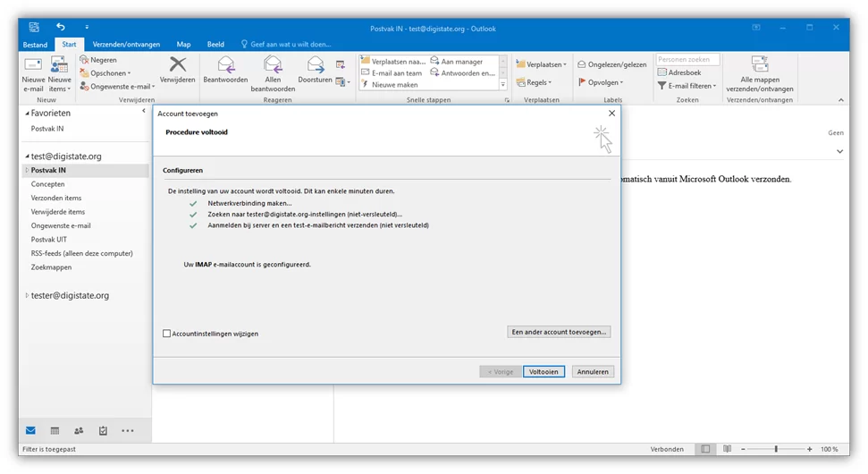Open the Nieuwe items button
The width and height of the screenshot is (868, 474).
point(59,74)
